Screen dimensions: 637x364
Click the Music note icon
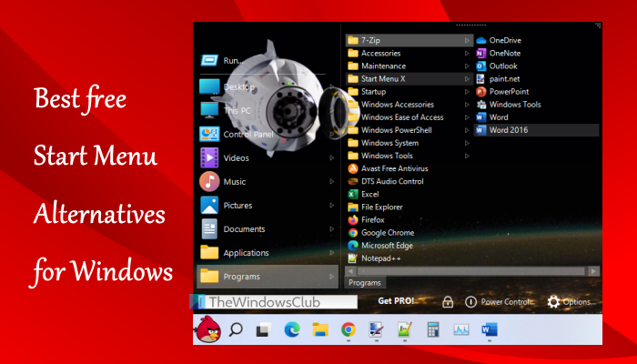tap(209, 182)
